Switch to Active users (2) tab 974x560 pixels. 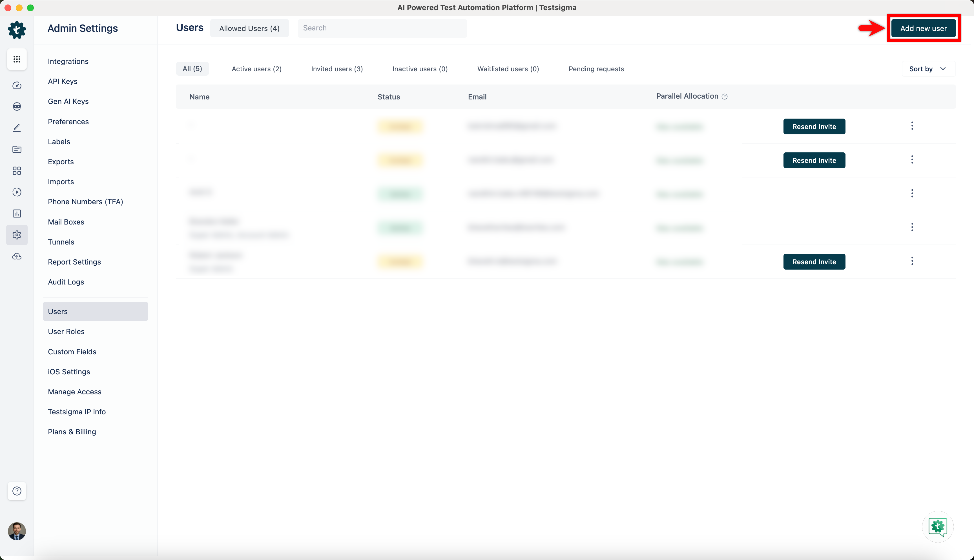256,69
